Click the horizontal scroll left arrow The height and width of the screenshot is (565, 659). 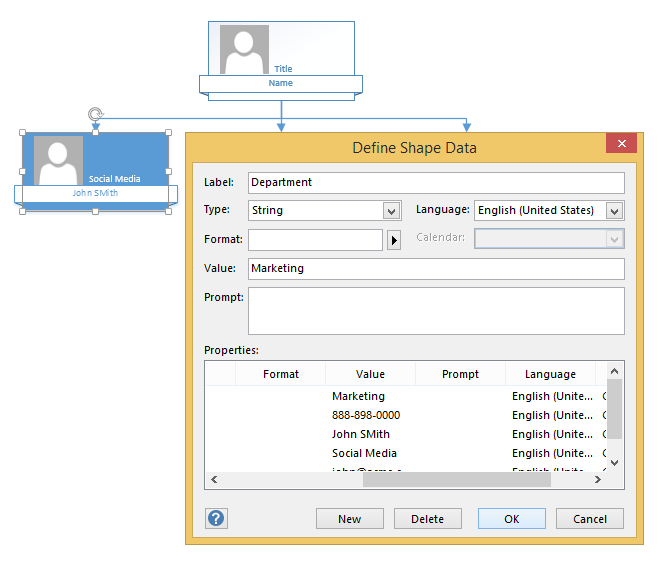coord(214,479)
